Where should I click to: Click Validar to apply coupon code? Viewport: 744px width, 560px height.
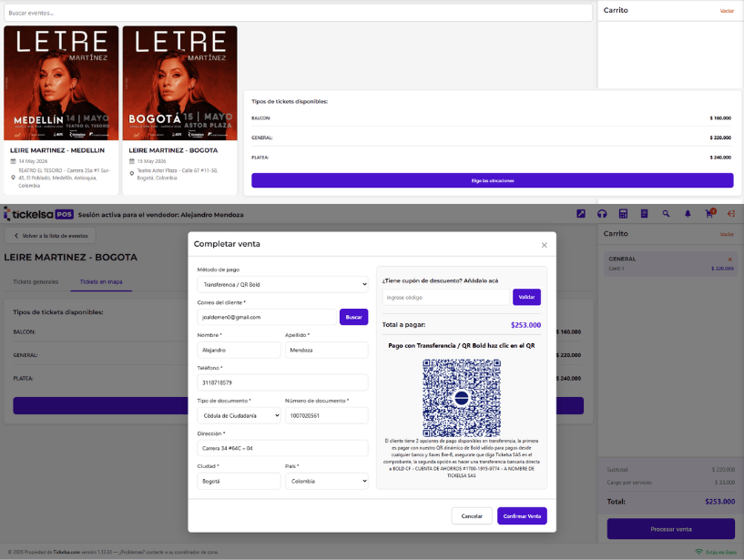526,297
